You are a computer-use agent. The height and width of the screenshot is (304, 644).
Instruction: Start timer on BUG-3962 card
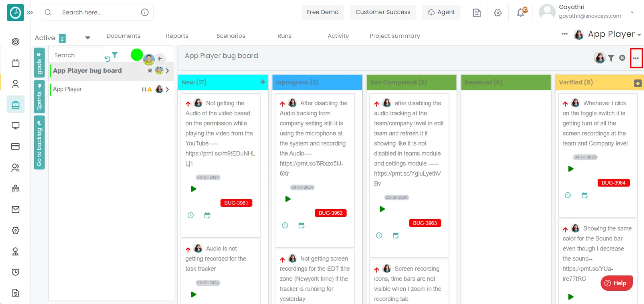288,199
